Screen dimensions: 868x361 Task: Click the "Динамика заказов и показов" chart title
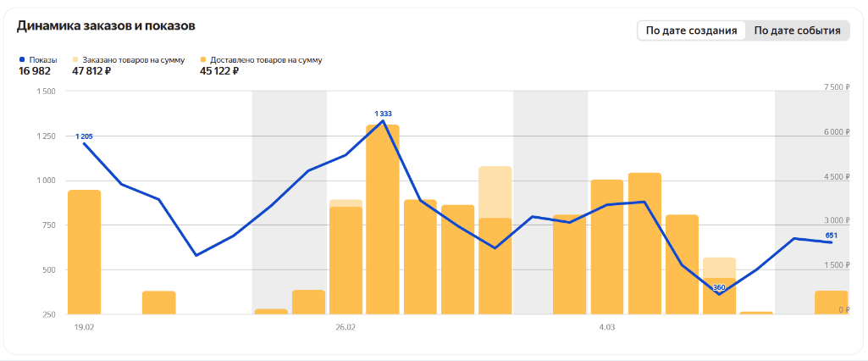(106, 25)
